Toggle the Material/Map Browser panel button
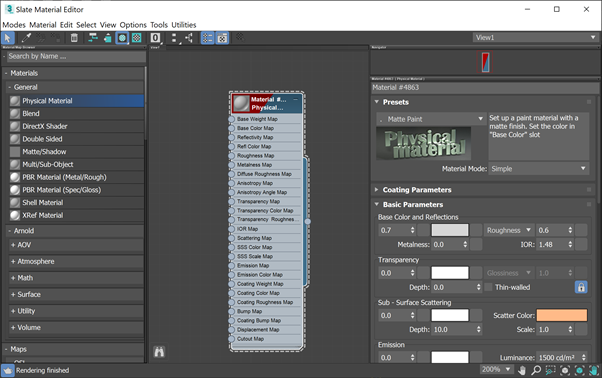602x378 pixels. point(207,38)
